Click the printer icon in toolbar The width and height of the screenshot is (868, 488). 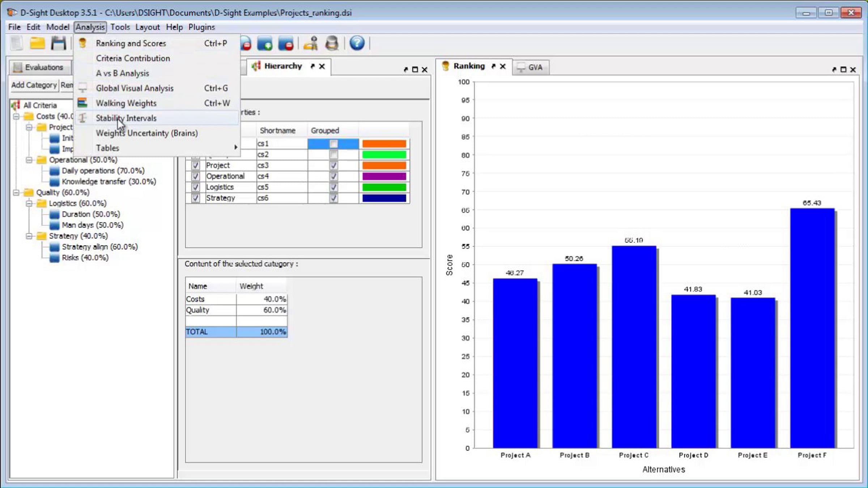[x=332, y=43]
